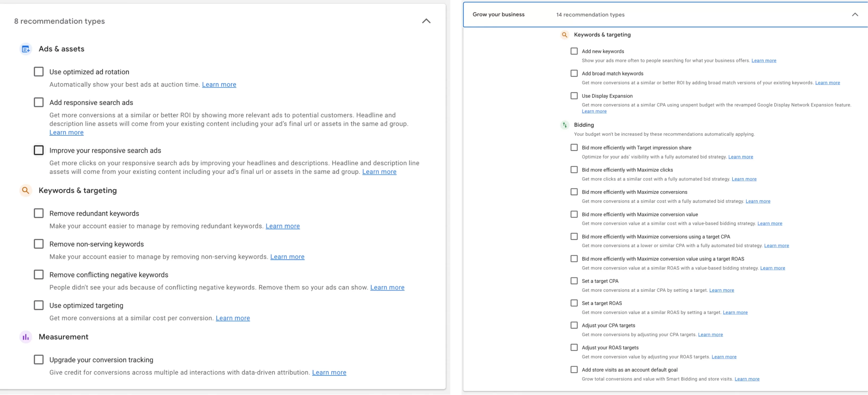Follow Learn more after 'Get more conversion value at a similar cost'
Screen dimensions: 868x395
(770, 224)
